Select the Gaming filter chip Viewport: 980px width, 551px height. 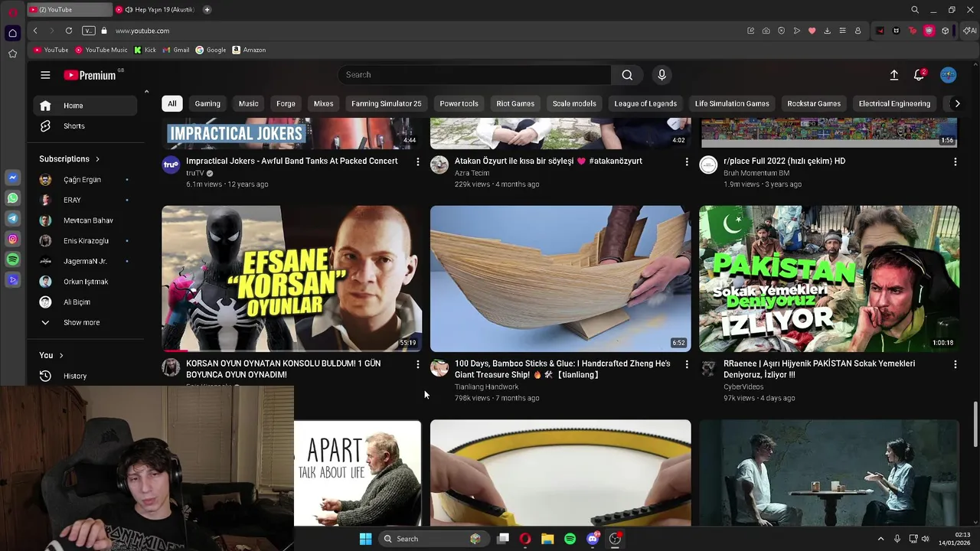[207, 103]
